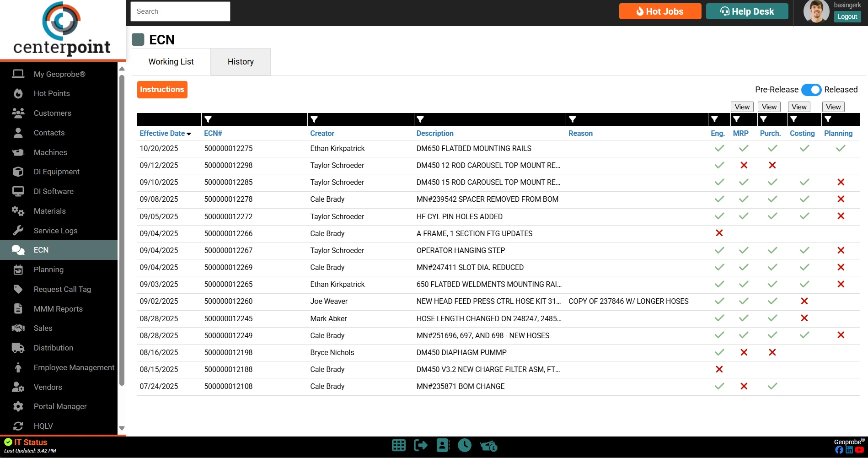The height and width of the screenshot is (458, 868).
Task: Click the Service Logs wrench icon
Action: click(18, 231)
